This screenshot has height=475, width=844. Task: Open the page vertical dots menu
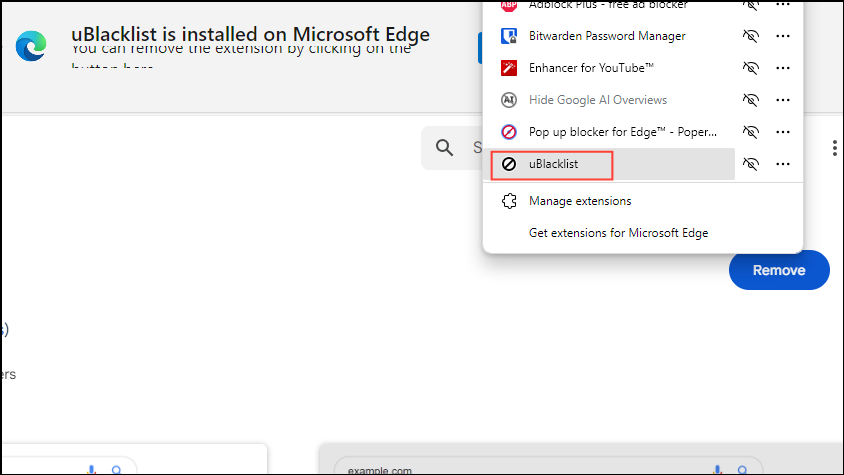tap(834, 148)
